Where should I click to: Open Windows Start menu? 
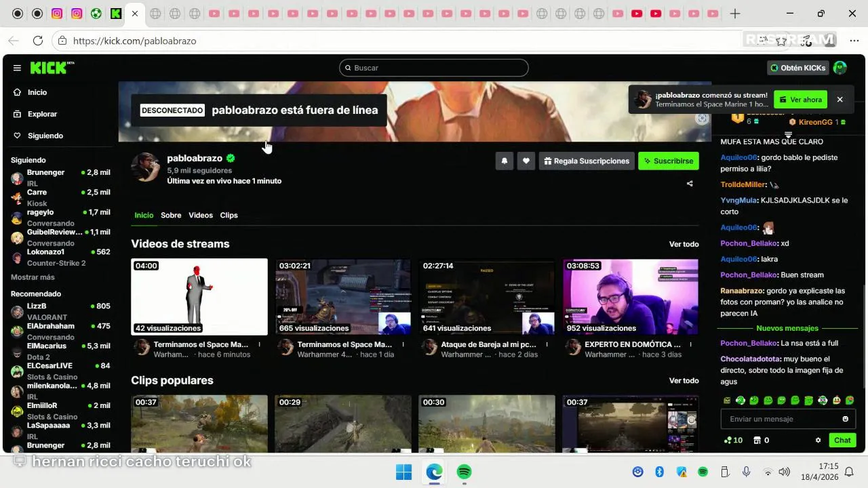coord(403,472)
